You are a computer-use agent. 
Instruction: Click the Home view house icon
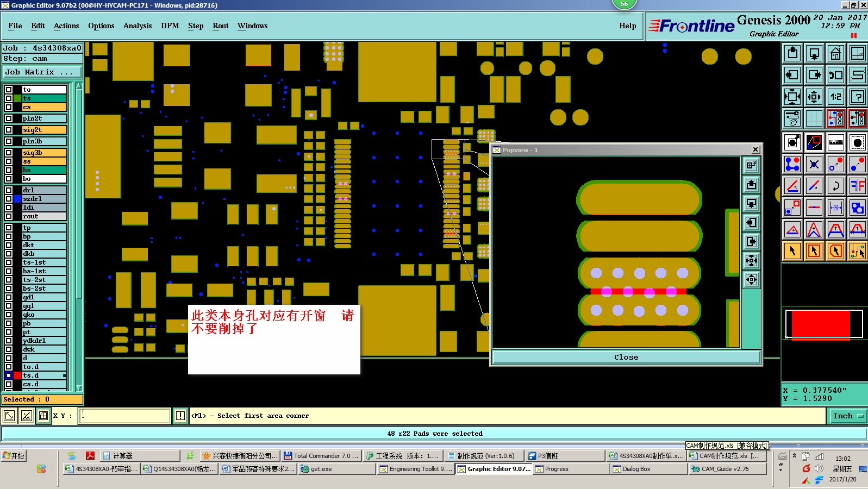(836, 53)
